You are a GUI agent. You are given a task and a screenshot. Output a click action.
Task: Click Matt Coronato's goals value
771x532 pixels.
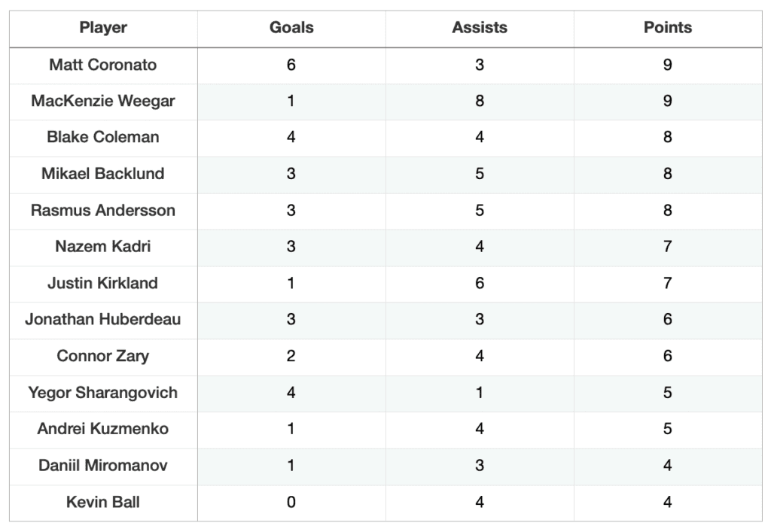click(291, 65)
